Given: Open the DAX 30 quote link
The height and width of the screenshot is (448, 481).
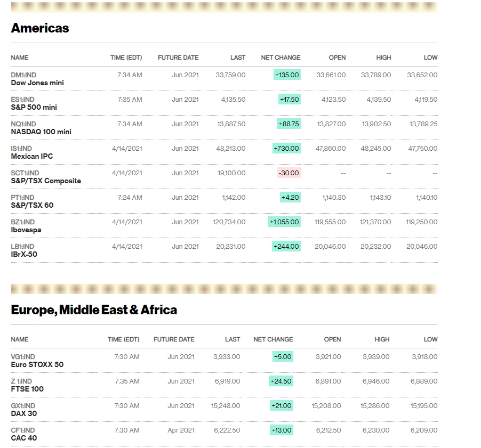Looking at the screenshot, I should pyautogui.click(x=24, y=414).
